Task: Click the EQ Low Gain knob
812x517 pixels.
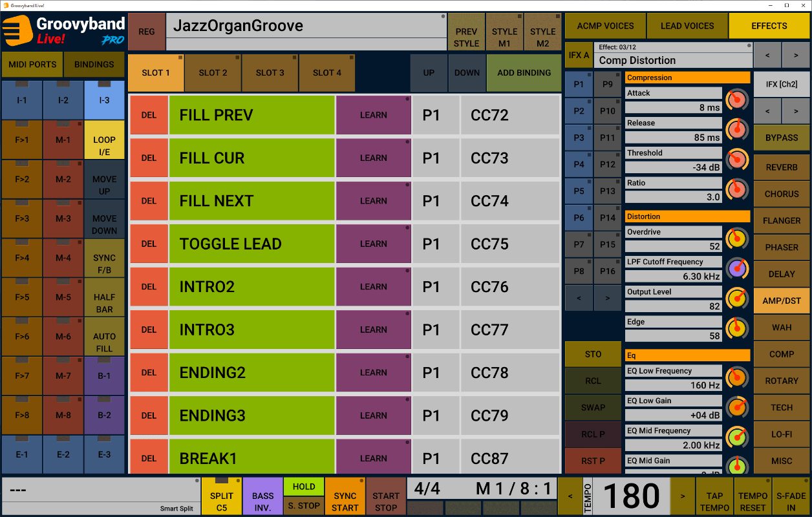Action: click(736, 407)
